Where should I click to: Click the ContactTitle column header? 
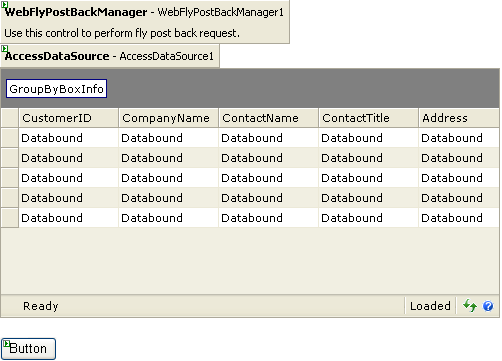point(369,118)
